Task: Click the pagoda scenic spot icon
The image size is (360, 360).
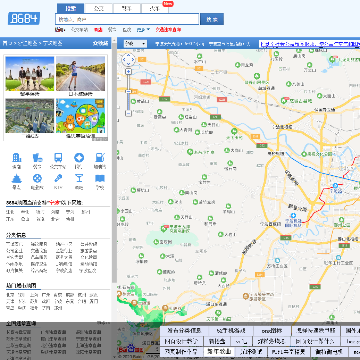Action: pos(16,178)
